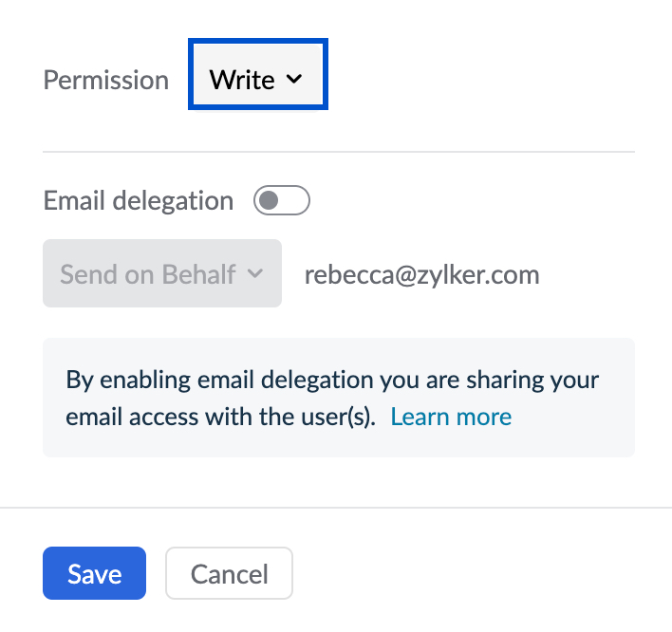Click the Permission label
This screenshot has height=632, width=672.
click(x=106, y=80)
